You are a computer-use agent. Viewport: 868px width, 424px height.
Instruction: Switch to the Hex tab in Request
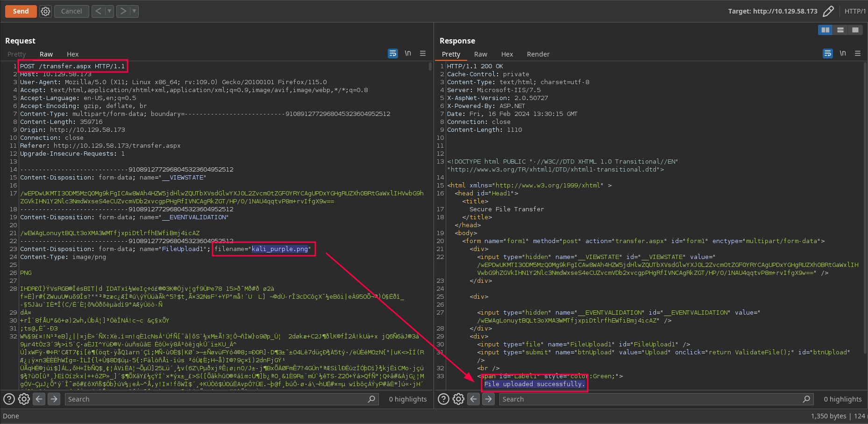coord(72,54)
